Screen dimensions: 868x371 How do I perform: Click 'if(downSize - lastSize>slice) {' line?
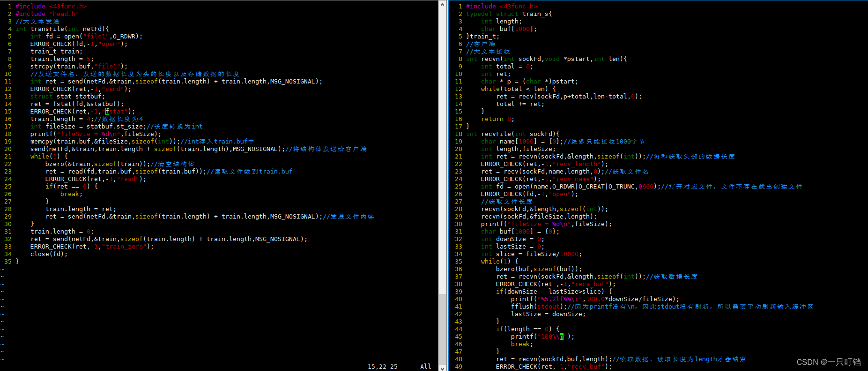click(554, 292)
